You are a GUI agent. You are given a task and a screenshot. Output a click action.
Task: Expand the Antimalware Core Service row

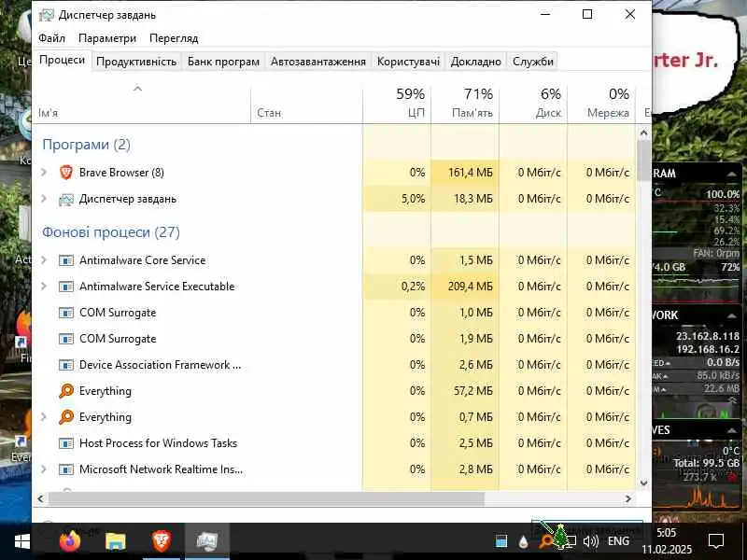pyautogui.click(x=44, y=260)
